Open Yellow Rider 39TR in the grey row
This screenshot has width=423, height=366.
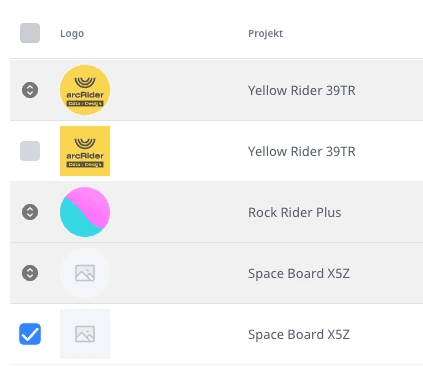click(302, 90)
